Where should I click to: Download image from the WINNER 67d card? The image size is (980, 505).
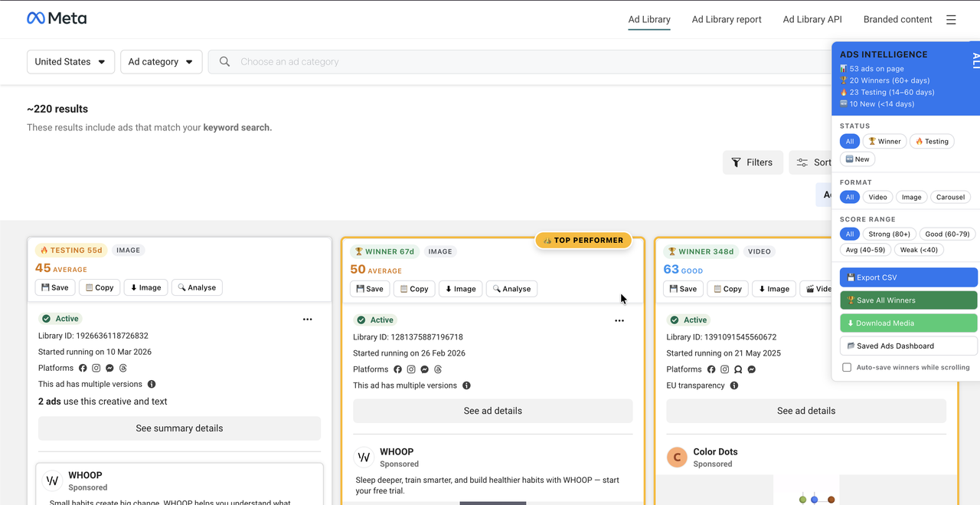click(x=460, y=289)
